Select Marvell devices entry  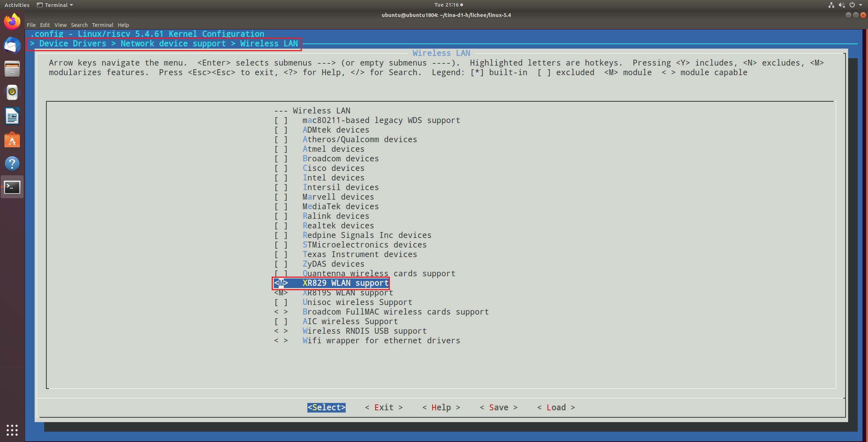point(338,197)
